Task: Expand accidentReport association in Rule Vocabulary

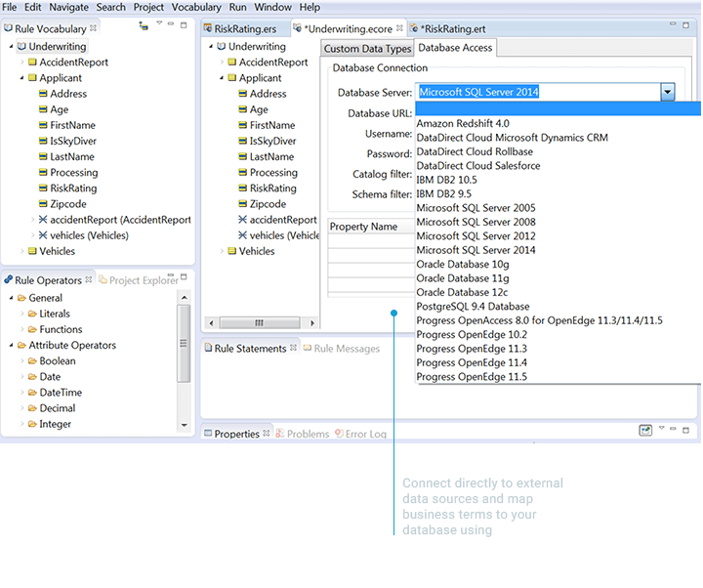Action: (x=32, y=220)
